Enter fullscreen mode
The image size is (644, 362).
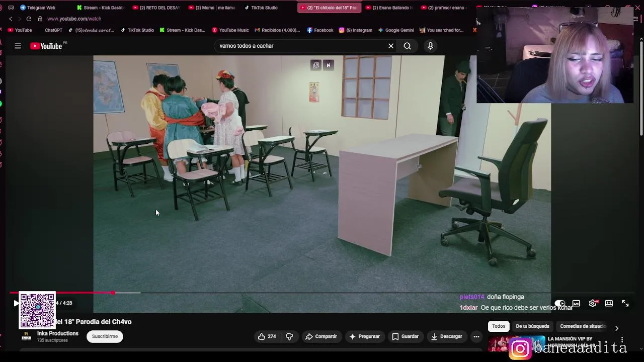[625, 303]
